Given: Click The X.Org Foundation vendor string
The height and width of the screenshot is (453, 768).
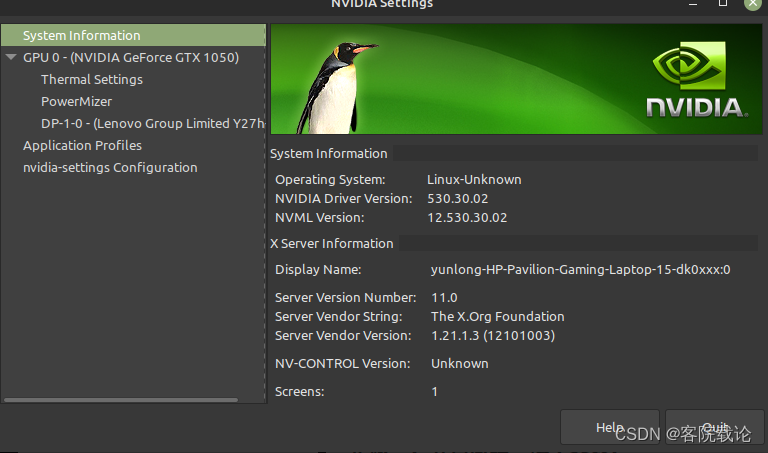Looking at the screenshot, I should point(498,317).
